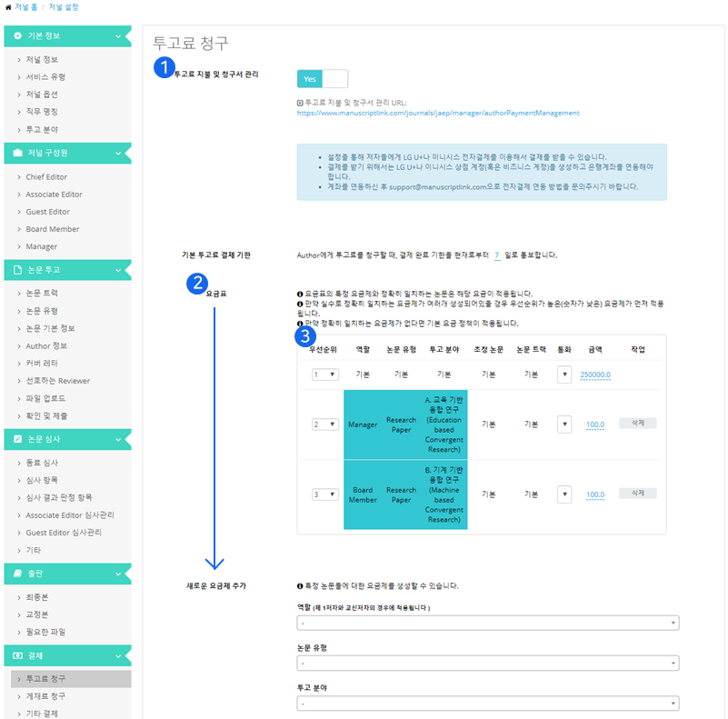This screenshot has height=719, width=728.
Task: Open Board Member in sidebar
Action: 53,229
